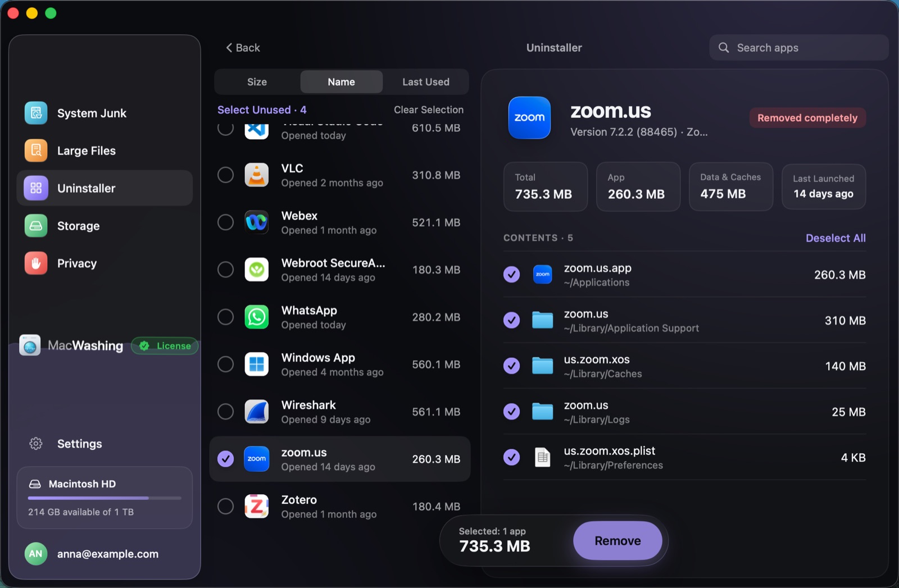
Task: Click the Remove button
Action: (618, 541)
